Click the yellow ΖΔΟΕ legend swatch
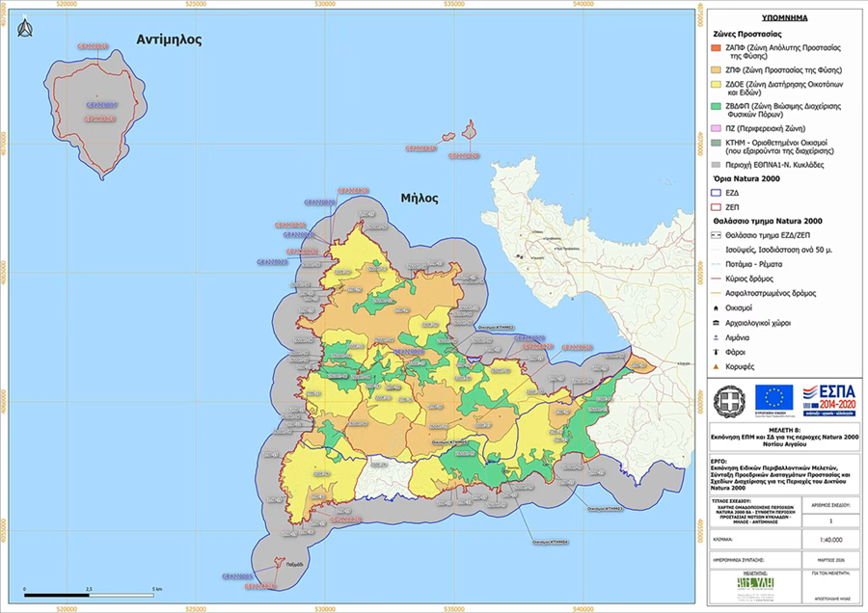868x613 pixels. pyautogui.click(x=716, y=84)
